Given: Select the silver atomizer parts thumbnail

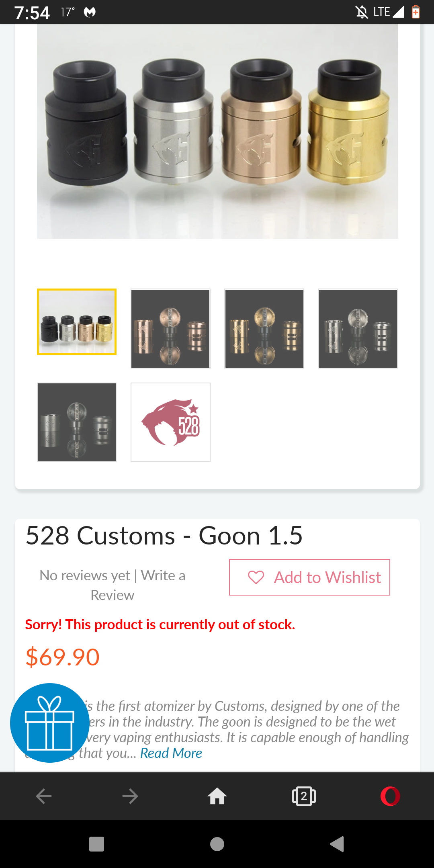Looking at the screenshot, I should (358, 328).
